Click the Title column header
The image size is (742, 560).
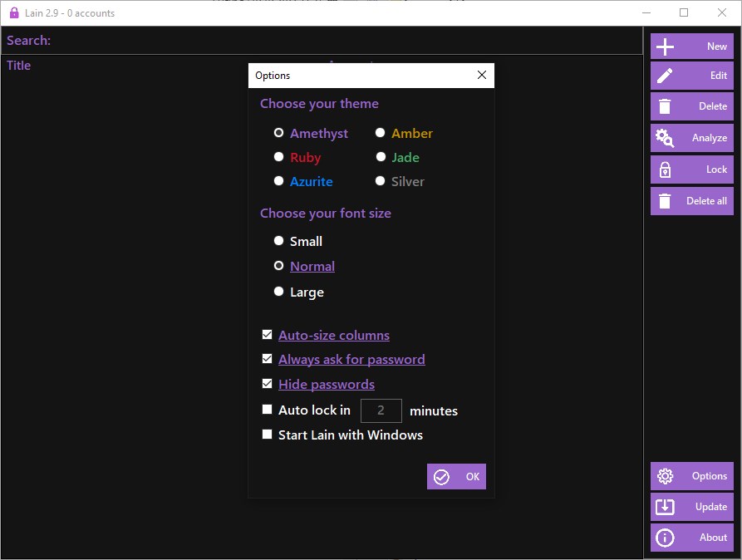[18, 66]
